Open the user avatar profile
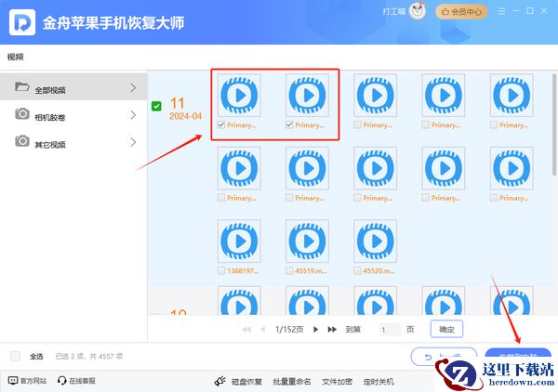 coord(418,11)
